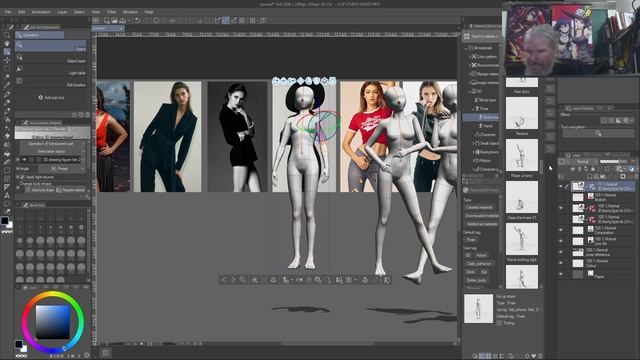Open the Select menu
Screen dimensions: 640x360
tap(79, 12)
